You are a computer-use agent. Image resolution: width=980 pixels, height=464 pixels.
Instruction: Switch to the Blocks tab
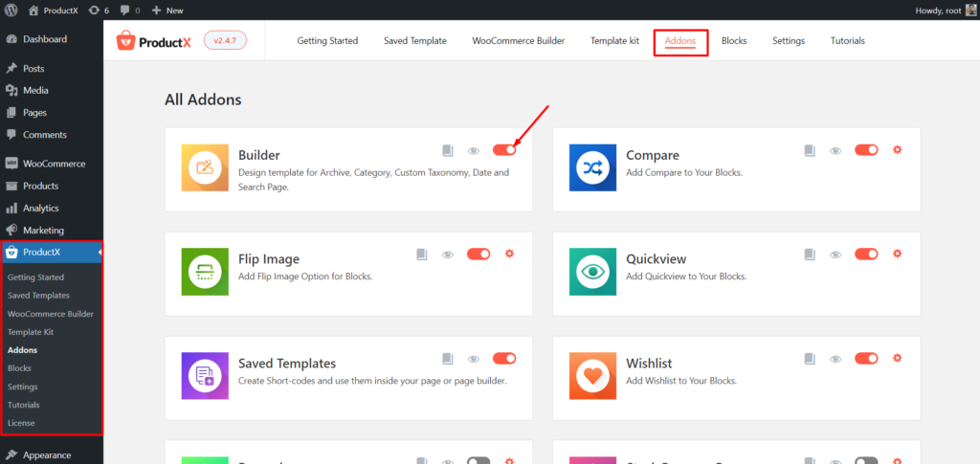(x=734, y=40)
